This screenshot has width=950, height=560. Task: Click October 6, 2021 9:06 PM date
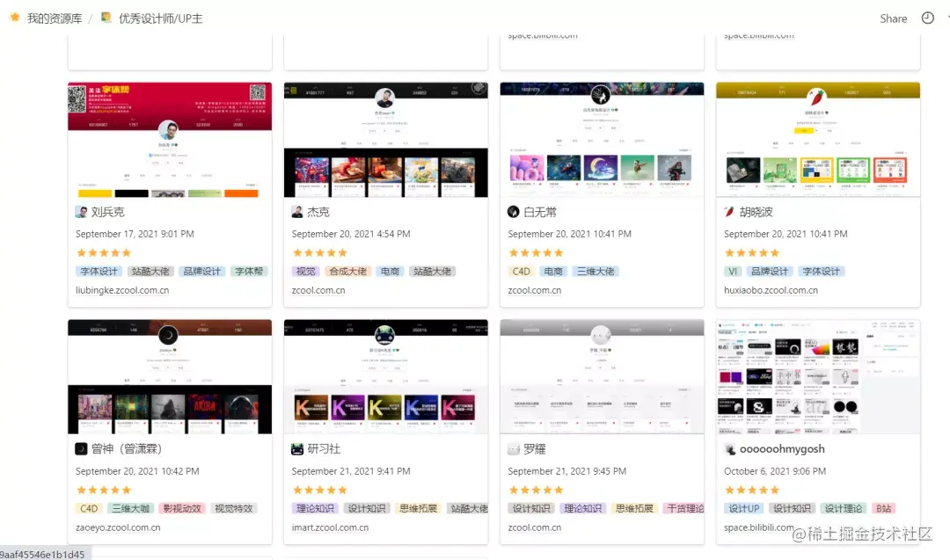pyautogui.click(x=775, y=471)
